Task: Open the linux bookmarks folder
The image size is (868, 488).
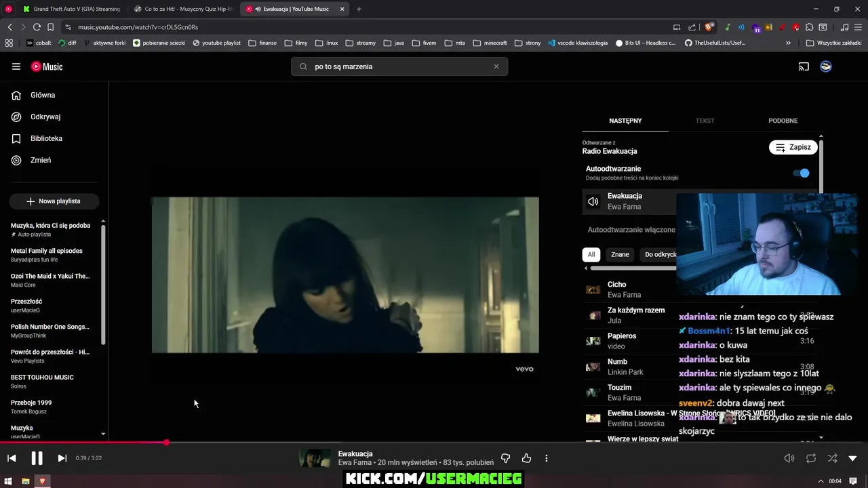Action: coord(326,43)
